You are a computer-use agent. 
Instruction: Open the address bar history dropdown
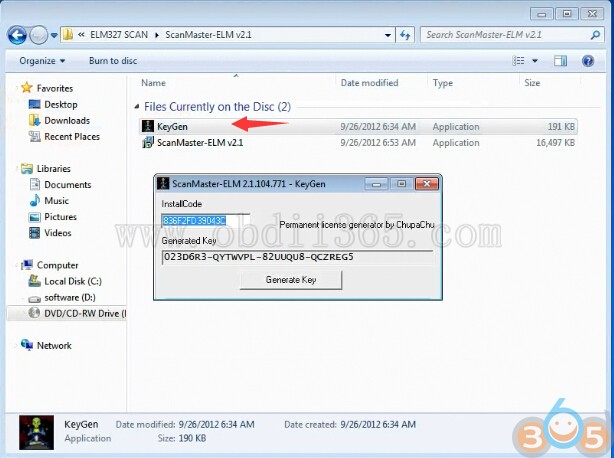coord(388,35)
